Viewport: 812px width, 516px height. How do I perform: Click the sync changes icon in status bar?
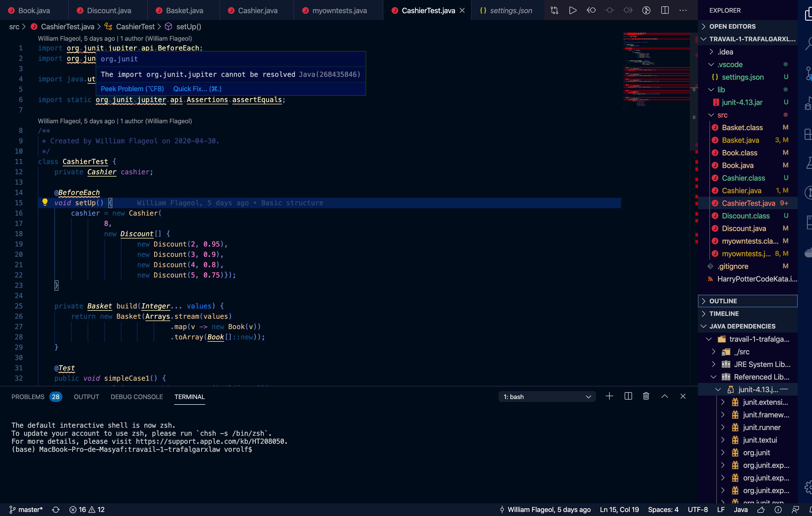pyautogui.click(x=56, y=510)
